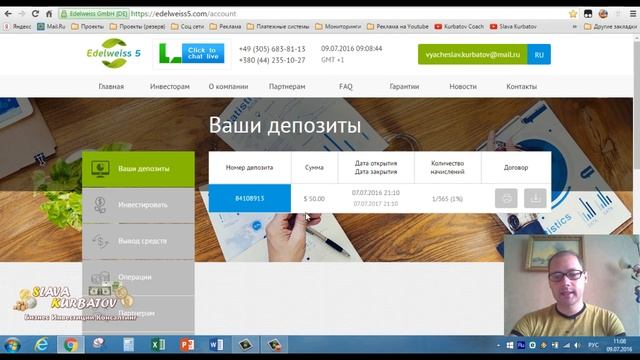This screenshot has width=640, height=360.
Task: Open the Click to chat live banner
Action: [191, 53]
